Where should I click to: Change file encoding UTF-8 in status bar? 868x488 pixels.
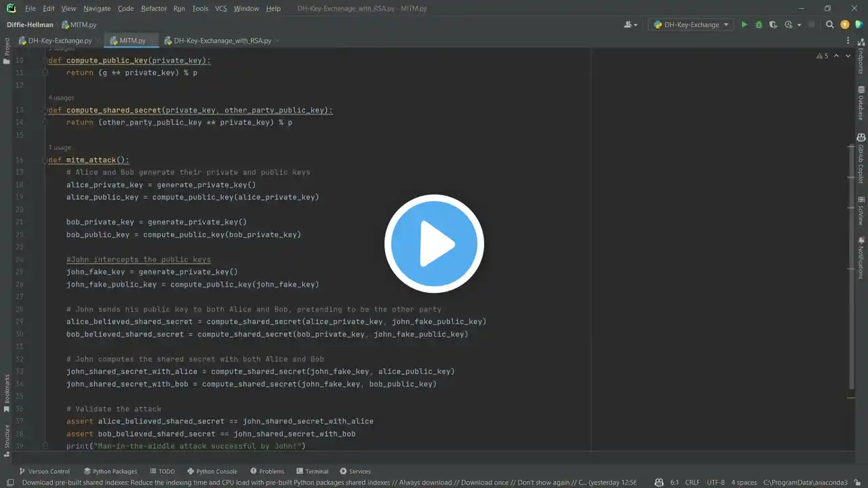[x=715, y=483]
